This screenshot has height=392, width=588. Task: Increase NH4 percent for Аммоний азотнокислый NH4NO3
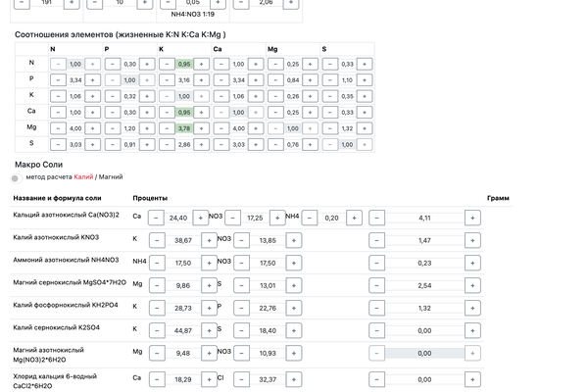pyautogui.click(x=208, y=263)
